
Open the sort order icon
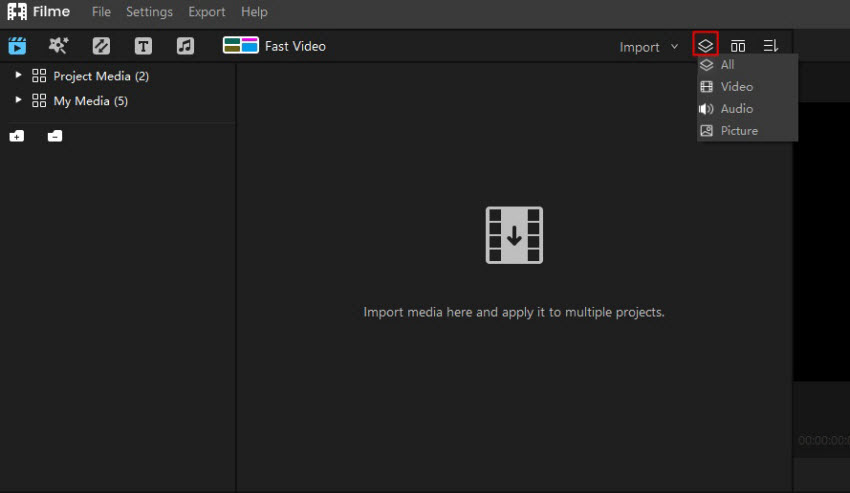tap(770, 46)
